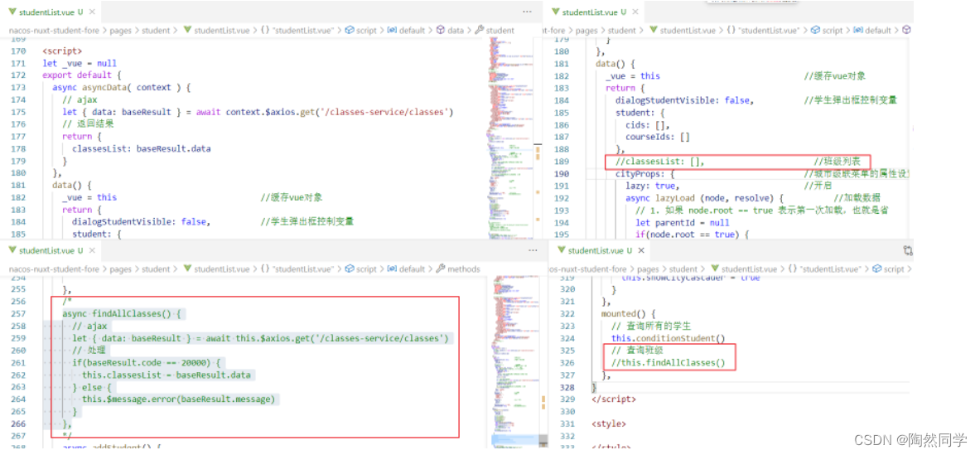The height and width of the screenshot is (455, 980).
Task: Click line number 326 in gutter
Action: tap(567, 362)
